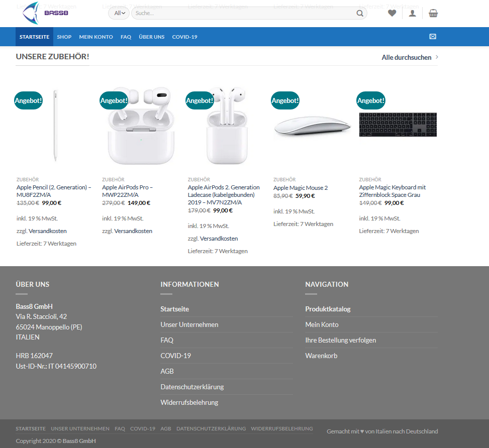Click chevron next to Alle durchsuchen
Image resolution: width=489 pixels, height=448 pixels.
coord(437,57)
